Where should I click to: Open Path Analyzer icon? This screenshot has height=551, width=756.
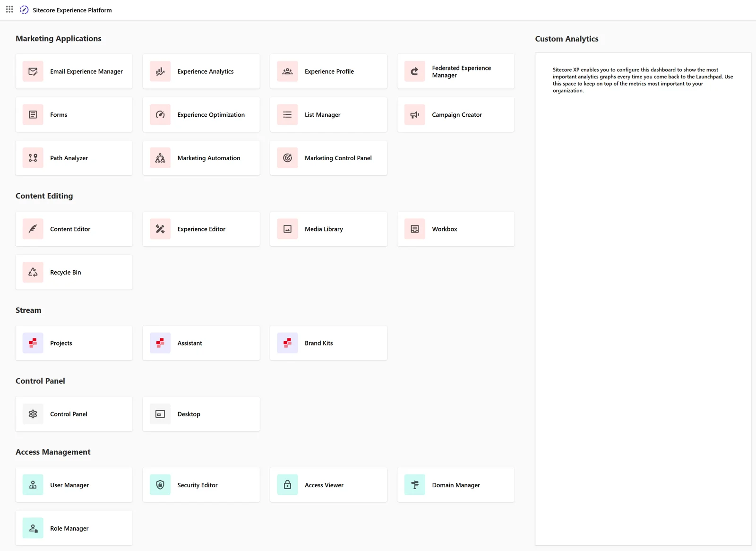pyautogui.click(x=33, y=158)
